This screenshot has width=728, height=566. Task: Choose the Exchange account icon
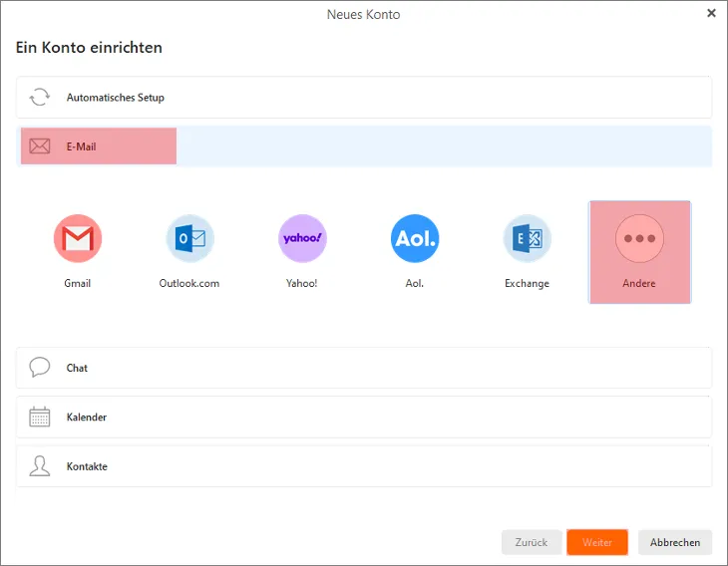(528, 238)
